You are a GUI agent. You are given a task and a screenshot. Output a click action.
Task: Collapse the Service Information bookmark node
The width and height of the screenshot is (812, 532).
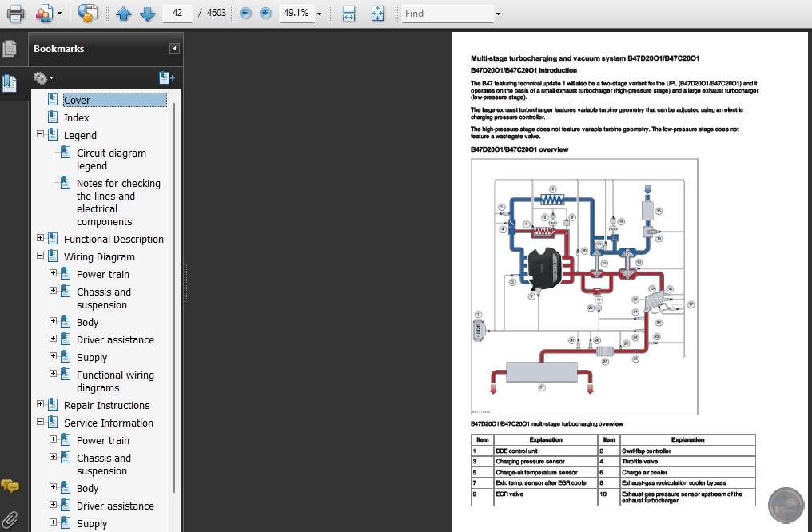click(41, 422)
